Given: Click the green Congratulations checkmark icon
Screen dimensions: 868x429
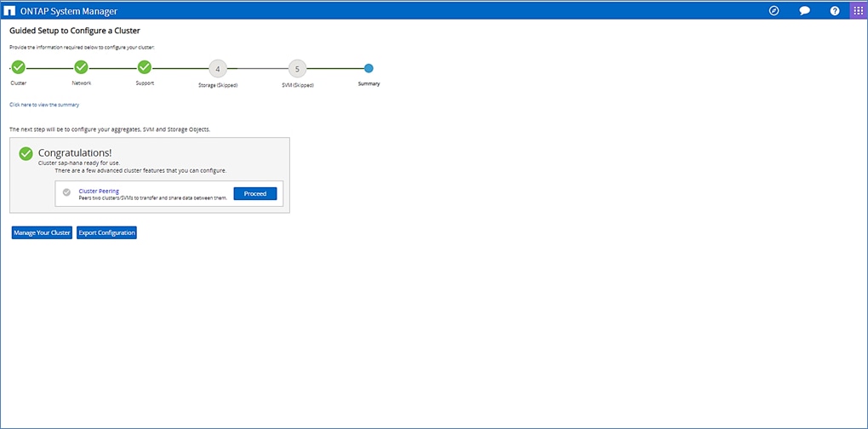Looking at the screenshot, I should pos(26,154).
